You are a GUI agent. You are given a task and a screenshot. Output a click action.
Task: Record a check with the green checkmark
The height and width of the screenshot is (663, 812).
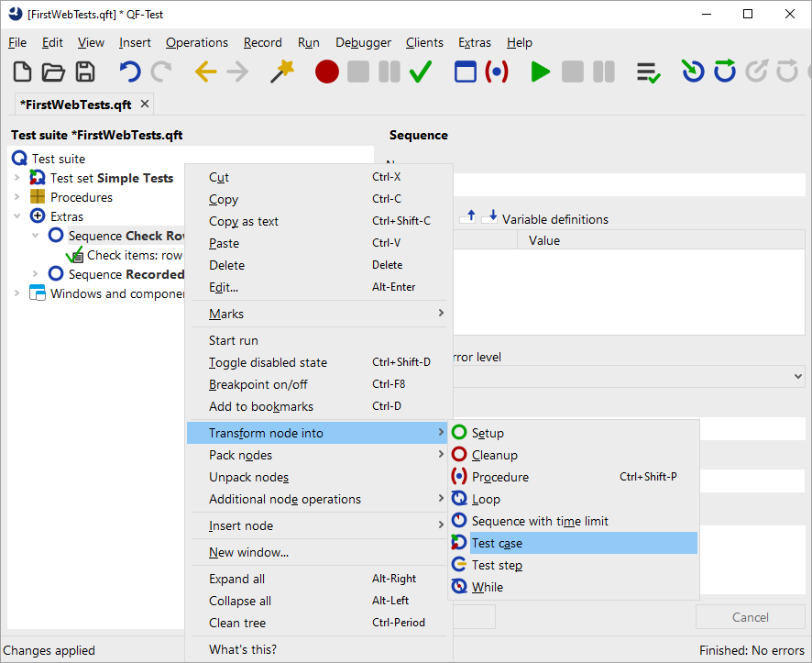tap(421, 72)
